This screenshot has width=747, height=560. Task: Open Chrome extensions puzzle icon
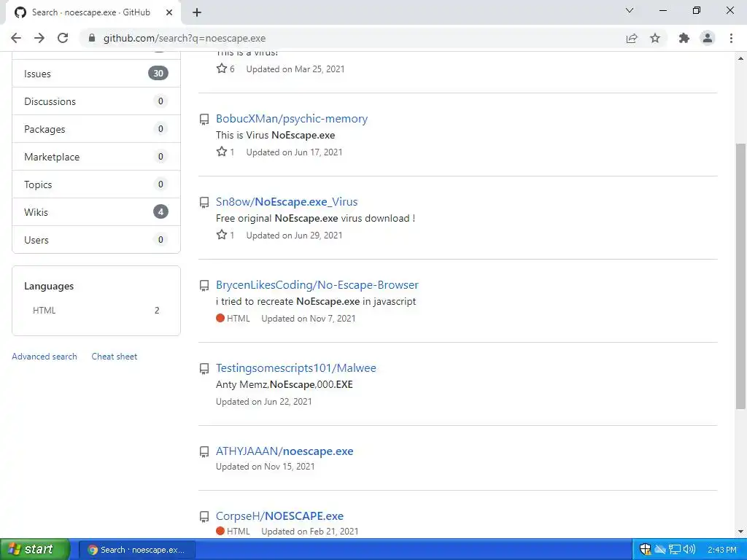tap(684, 38)
